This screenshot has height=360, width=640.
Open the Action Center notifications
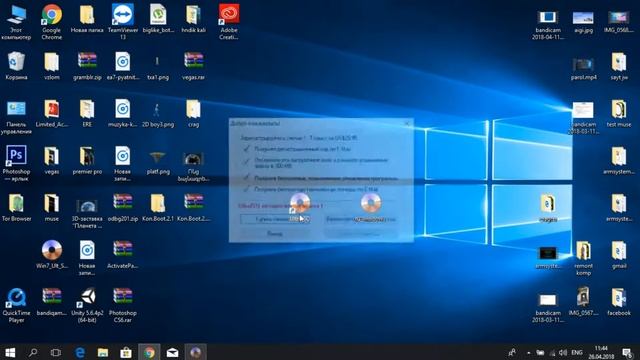[x=627, y=352]
